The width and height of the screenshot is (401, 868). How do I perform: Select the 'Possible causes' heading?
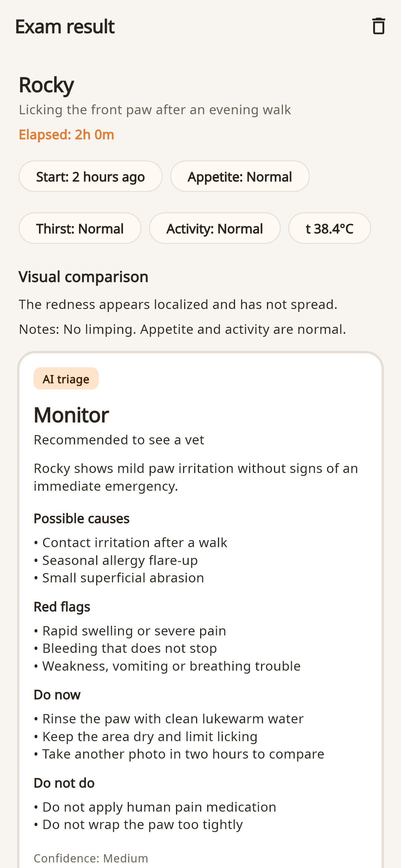click(82, 519)
